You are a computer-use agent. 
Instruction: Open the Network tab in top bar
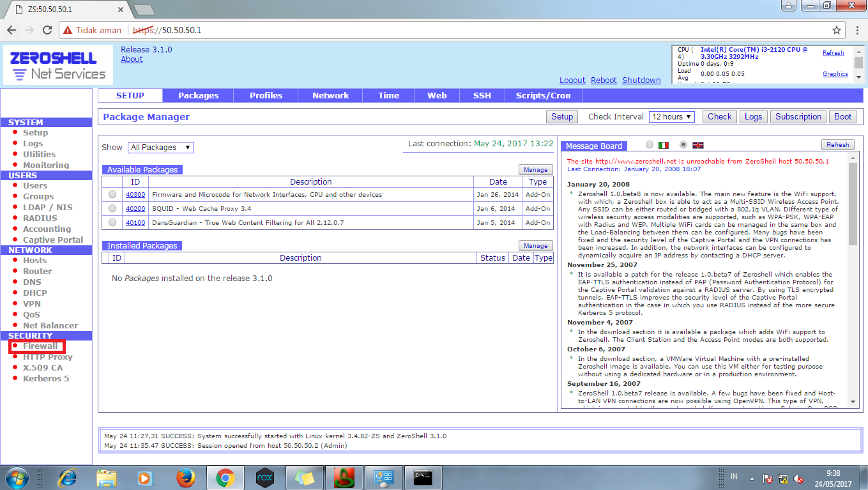[330, 96]
